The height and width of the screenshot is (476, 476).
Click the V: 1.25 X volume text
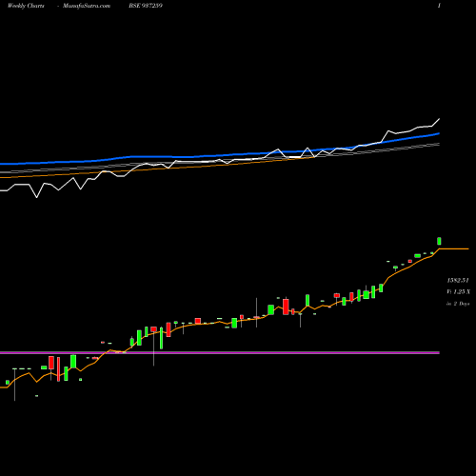tap(458, 291)
